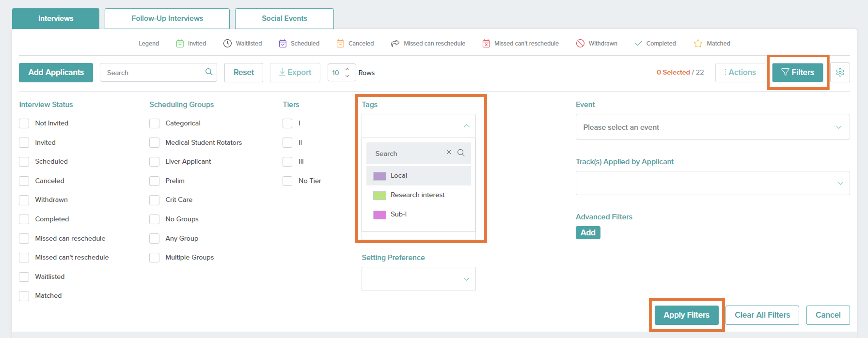Check the Tier III box
The width and height of the screenshot is (868, 338).
[287, 162]
